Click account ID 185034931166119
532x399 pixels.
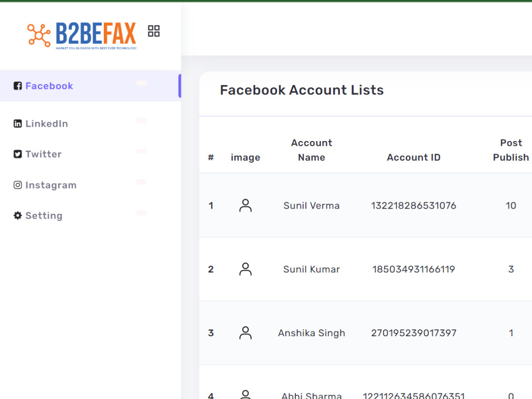pos(413,269)
